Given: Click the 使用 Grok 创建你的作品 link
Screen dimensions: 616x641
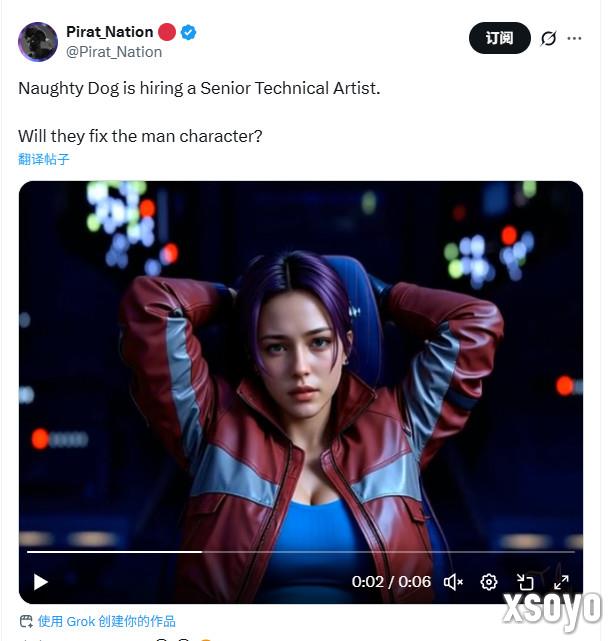Looking at the screenshot, I should pyautogui.click(x=106, y=621).
